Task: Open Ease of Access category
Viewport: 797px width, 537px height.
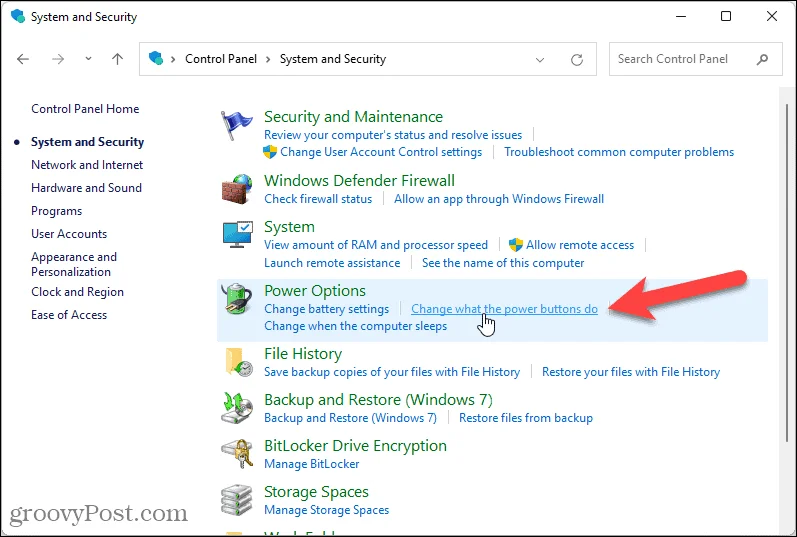Action: tap(69, 315)
